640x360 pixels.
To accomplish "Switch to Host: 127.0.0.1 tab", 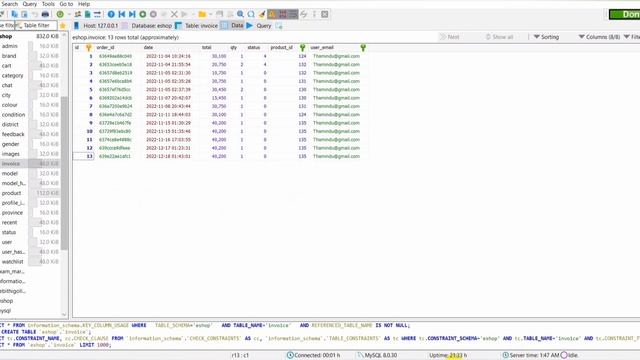I will click(x=96, y=26).
